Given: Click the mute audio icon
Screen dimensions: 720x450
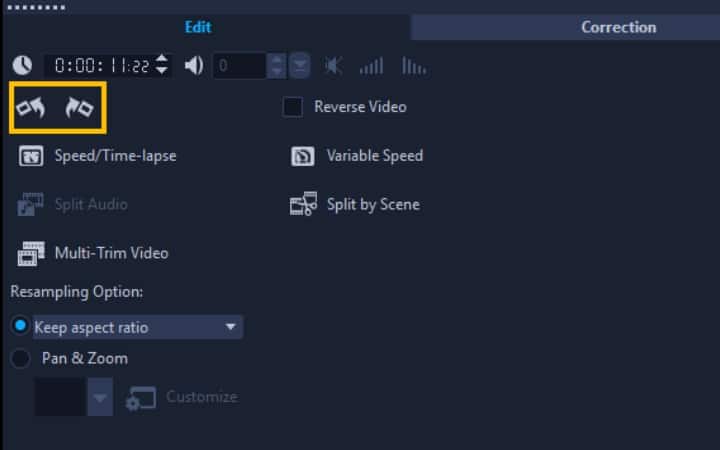Looking at the screenshot, I should (x=333, y=67).
